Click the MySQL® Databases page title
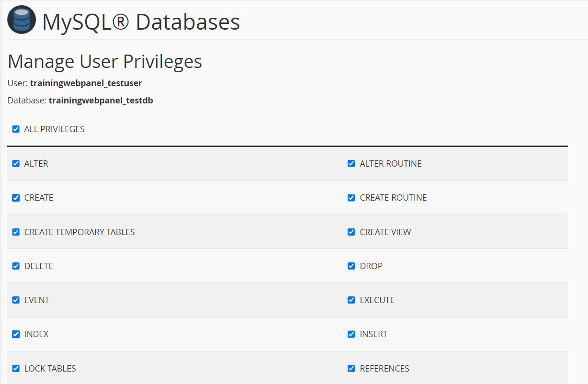The height and width of the screenshot is (384, 588). click(141, 22)
